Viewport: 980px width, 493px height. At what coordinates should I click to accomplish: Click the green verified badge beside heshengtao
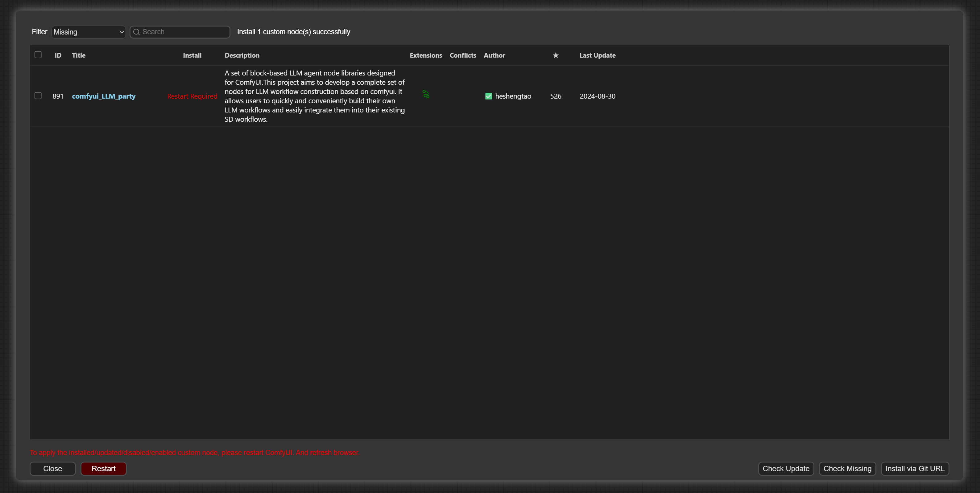click(x=489, y=96)
